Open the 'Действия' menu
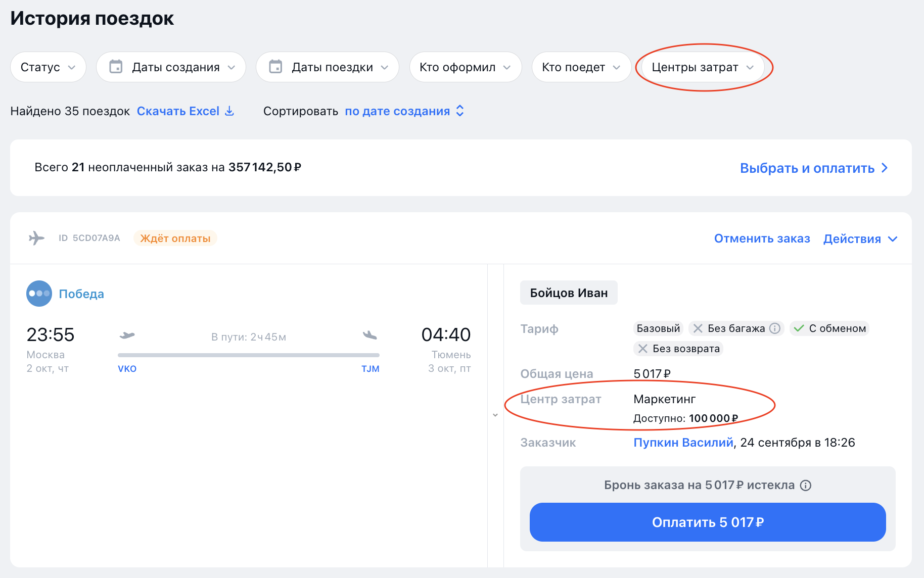The width and height of the screenshot is (924, 578). [x=860, y=239]
